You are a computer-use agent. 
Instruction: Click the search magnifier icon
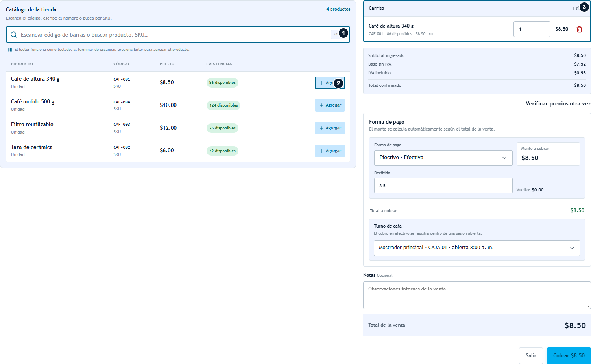[x=14, y=35]
